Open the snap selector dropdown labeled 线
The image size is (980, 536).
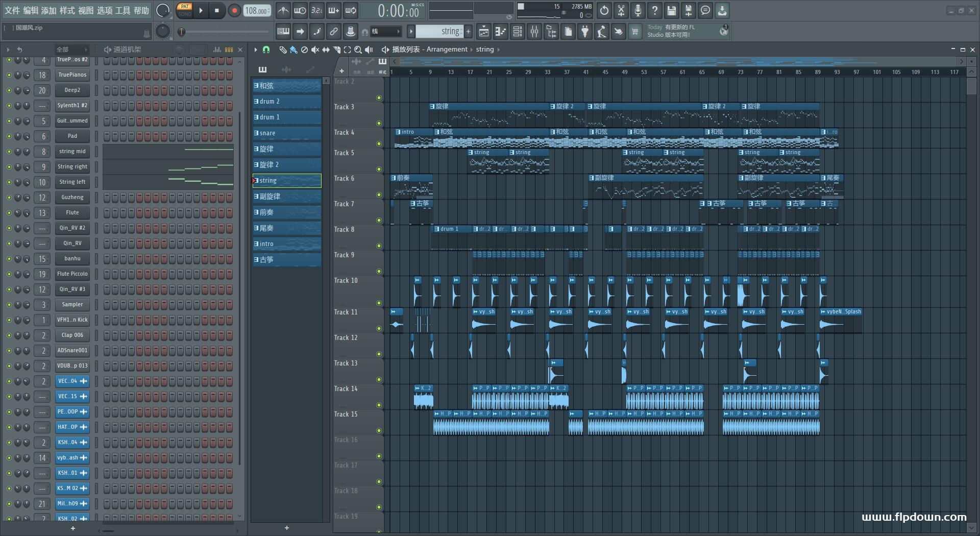[x=386, y=32]
